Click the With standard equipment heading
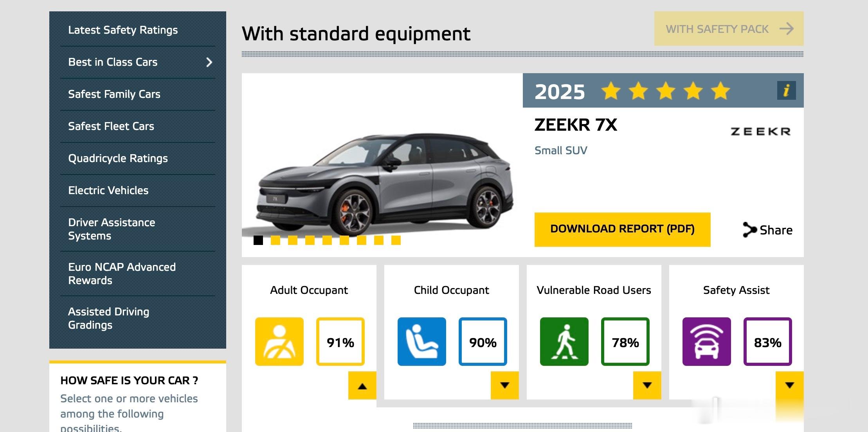The height and width of the screenshot is (432, 868). (x=356, y=34)
